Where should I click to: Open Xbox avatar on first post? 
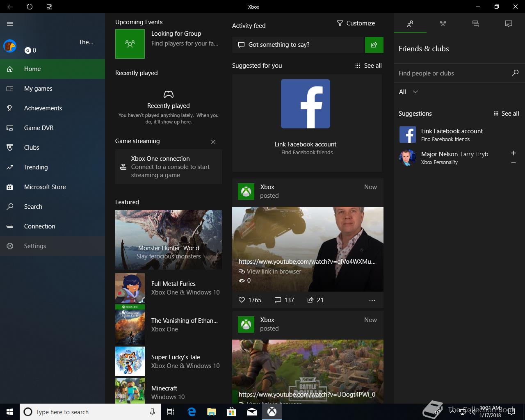[246, 192]
